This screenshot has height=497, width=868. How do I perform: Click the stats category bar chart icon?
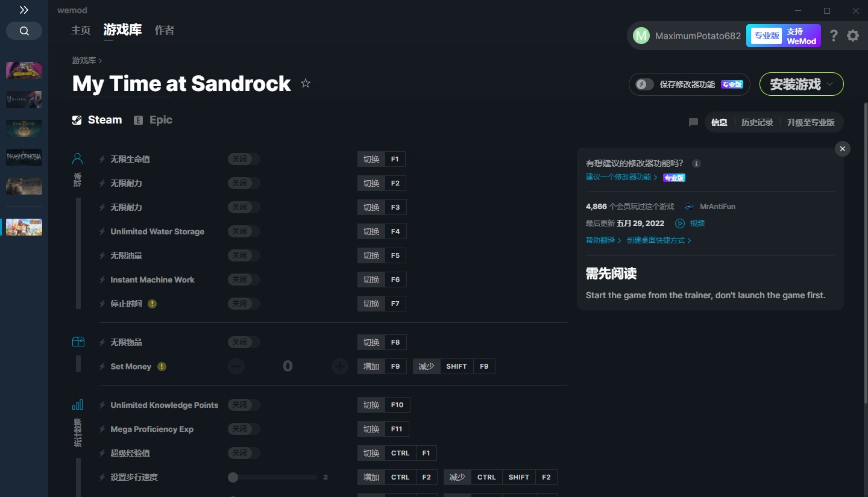(78, 404)
